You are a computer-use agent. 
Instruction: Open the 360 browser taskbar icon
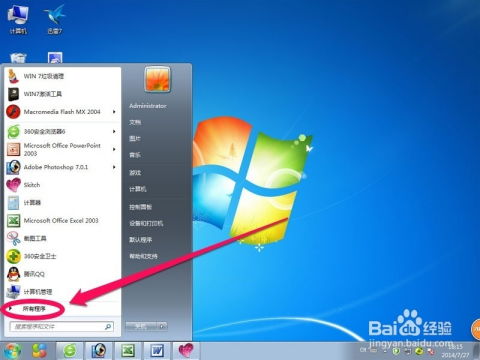tap(70, 351)
